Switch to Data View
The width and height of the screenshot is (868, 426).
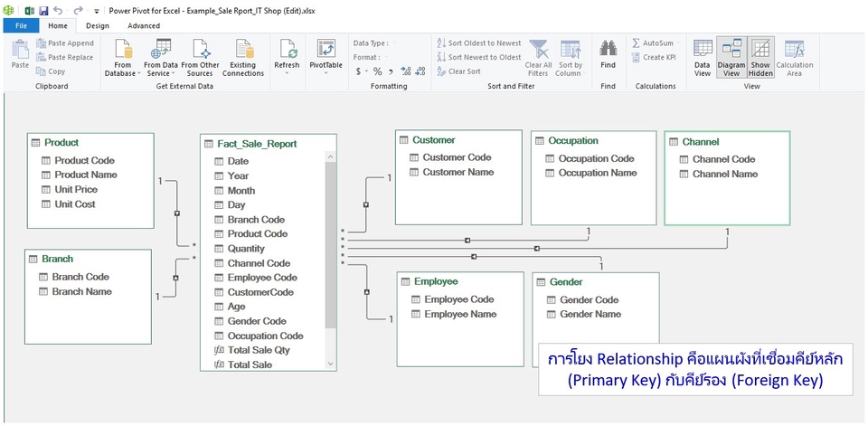(702, 58)
